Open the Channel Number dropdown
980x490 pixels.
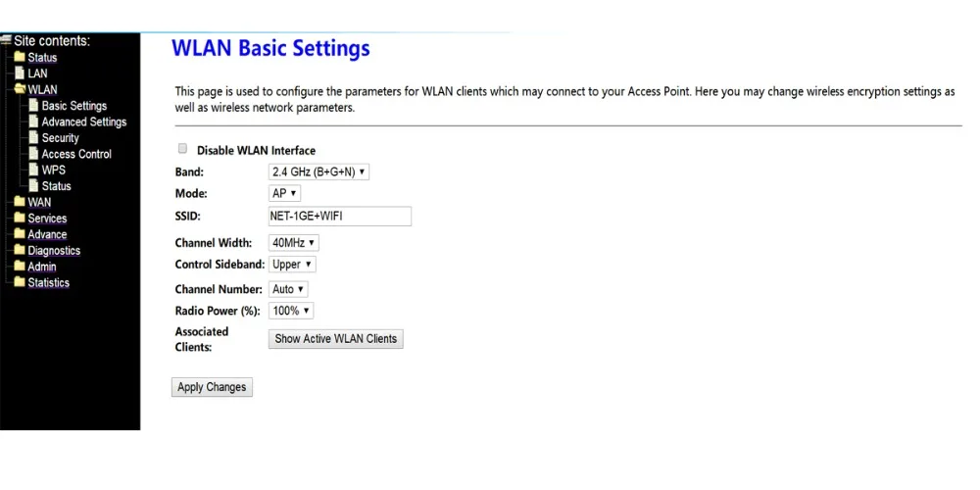point(288,289)
